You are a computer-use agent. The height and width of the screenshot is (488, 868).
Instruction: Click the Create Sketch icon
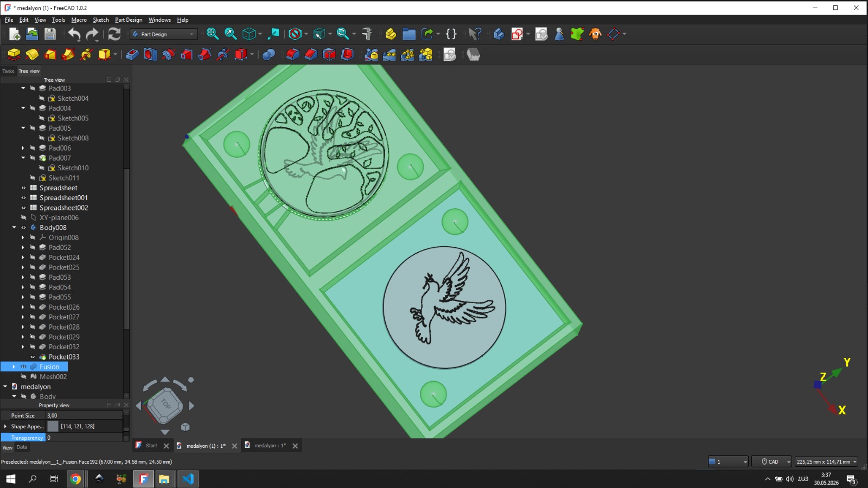pos(517,34)
